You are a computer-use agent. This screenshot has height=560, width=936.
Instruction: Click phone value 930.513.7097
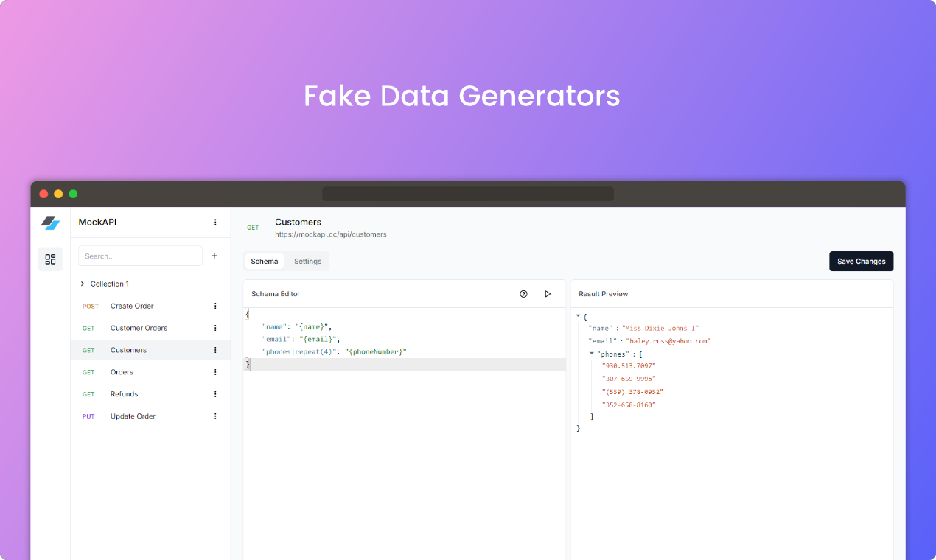629,365
